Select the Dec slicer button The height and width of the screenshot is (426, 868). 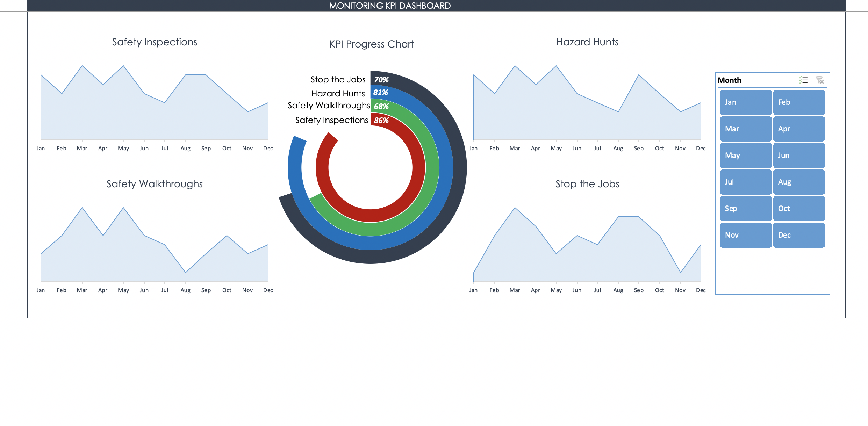798,235
